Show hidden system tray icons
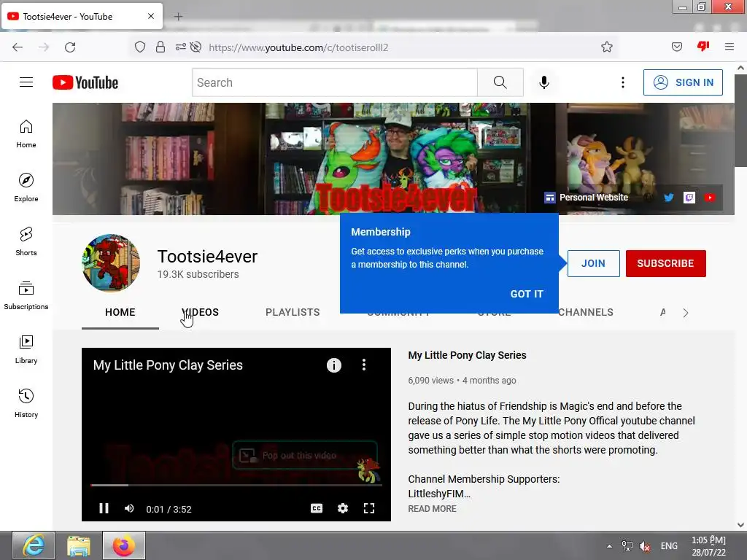 pyautogui.click(x=609, y=546)
